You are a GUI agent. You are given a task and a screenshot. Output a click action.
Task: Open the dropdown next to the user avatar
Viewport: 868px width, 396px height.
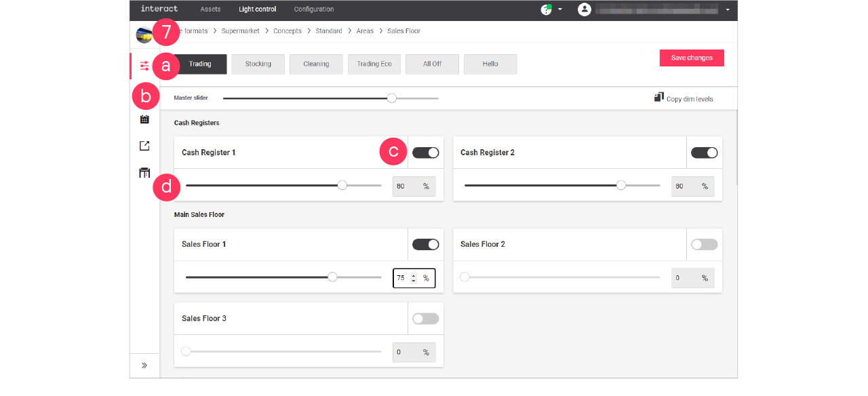(x=727, y=9)
